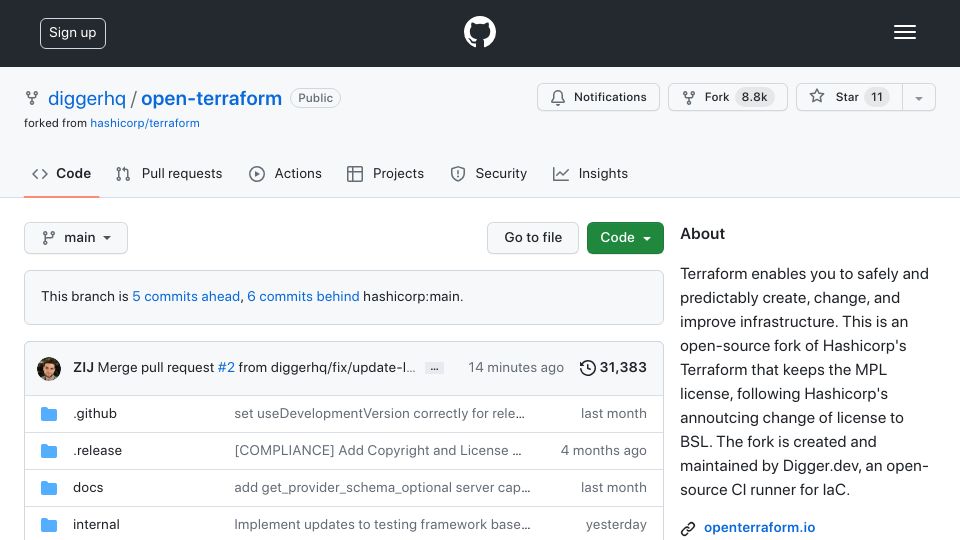Click the 8.8k fork count badge
Viewport: 960px width, 540px height.
tap(754, 97)
